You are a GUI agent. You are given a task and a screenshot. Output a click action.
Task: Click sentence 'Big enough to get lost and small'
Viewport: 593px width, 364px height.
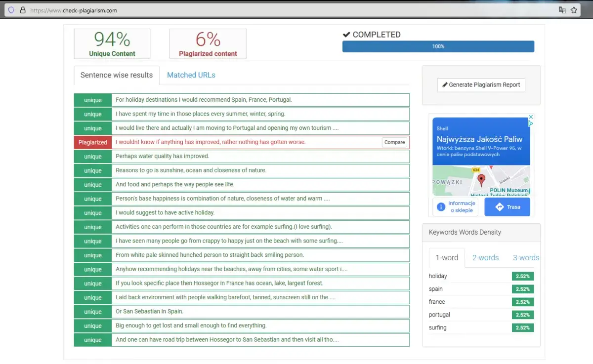[191, 326]
